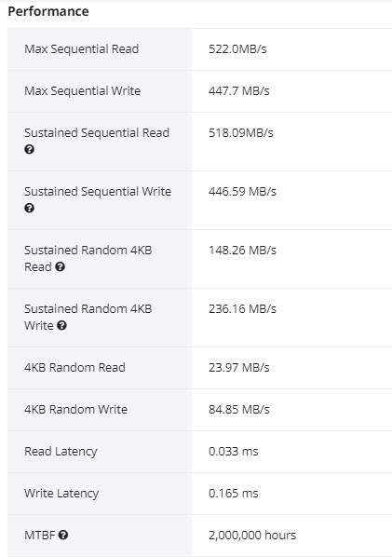Click the Max Sequential Read label

[x=81, y=49]
